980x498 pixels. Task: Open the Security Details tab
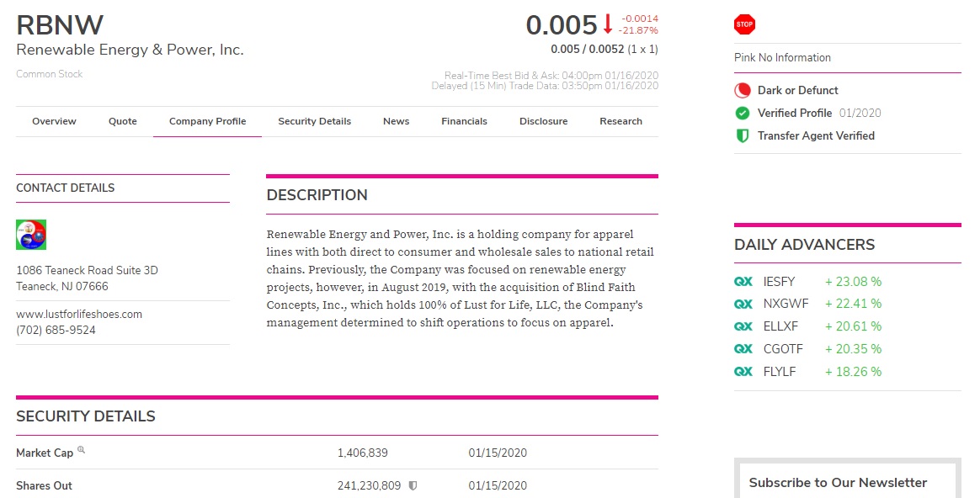coord(314,121)
